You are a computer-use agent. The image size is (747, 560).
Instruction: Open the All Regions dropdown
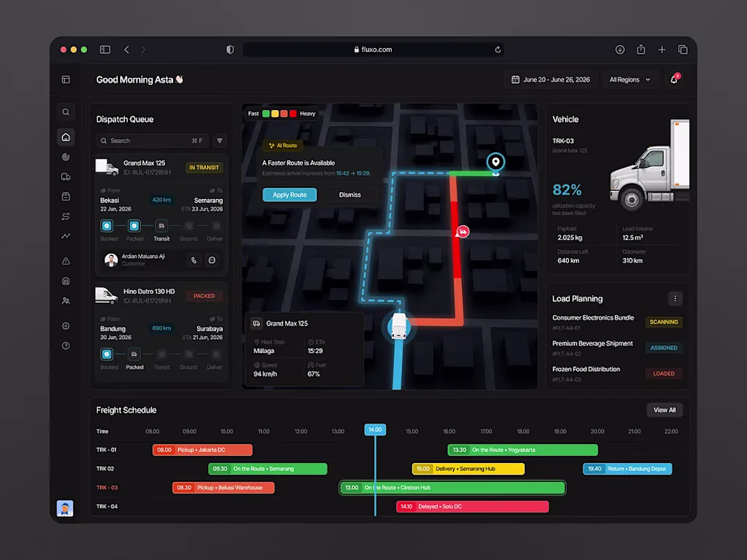point(630,79)
